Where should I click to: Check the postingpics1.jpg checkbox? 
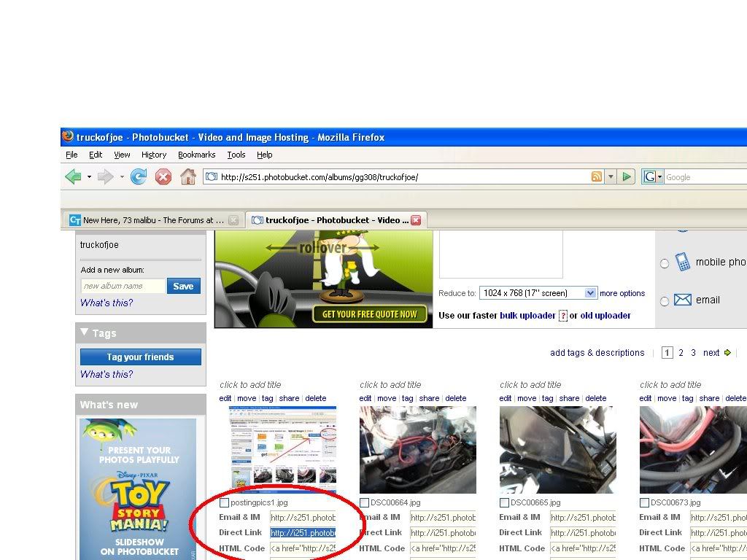pos(224,502)
